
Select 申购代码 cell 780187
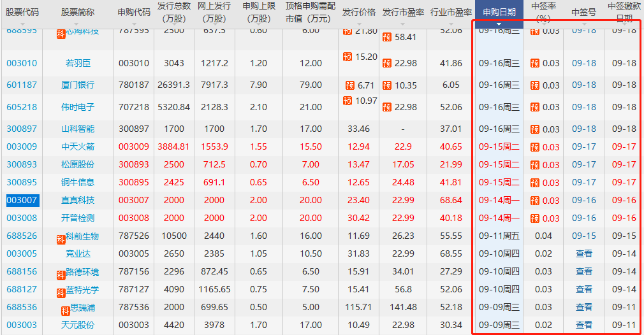[134, 85]
